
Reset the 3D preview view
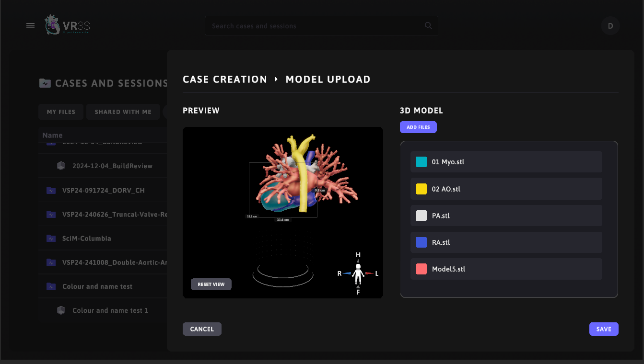click(211, 284)
